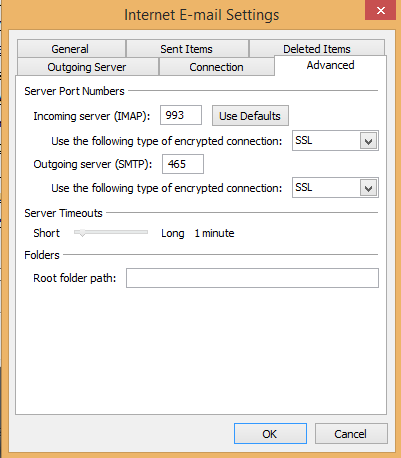Click the Server Timeouts slider thumb

82,233
